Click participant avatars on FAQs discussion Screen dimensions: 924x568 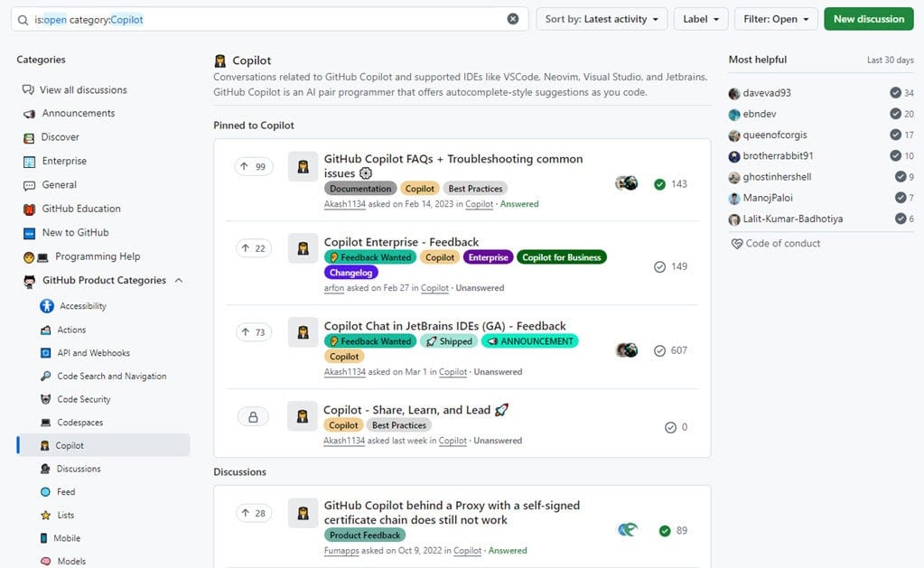tap(627, 183)
